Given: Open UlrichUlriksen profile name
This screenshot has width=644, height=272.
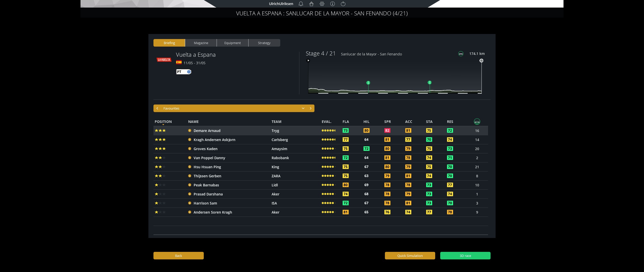Looking at the screenshot, I should pyautogui.click(x=281, y=4).
